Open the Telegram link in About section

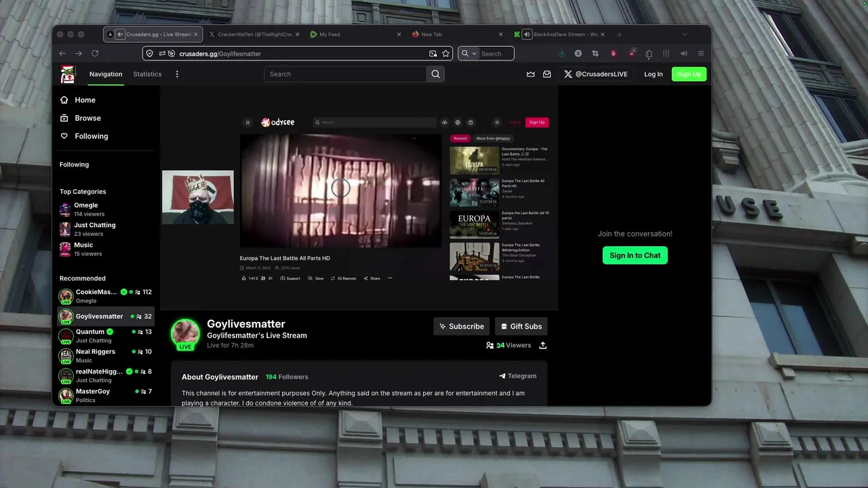(517, 376)
